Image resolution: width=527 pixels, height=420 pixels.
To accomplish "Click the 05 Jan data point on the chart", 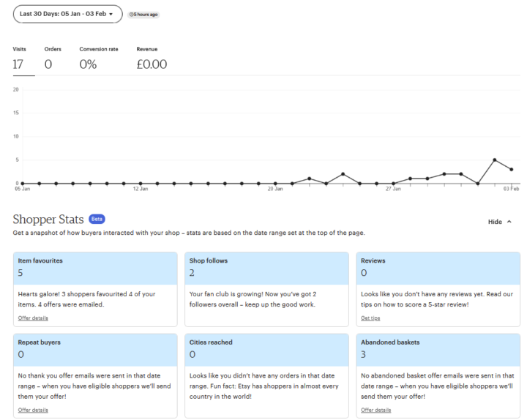I will [22, 183].
